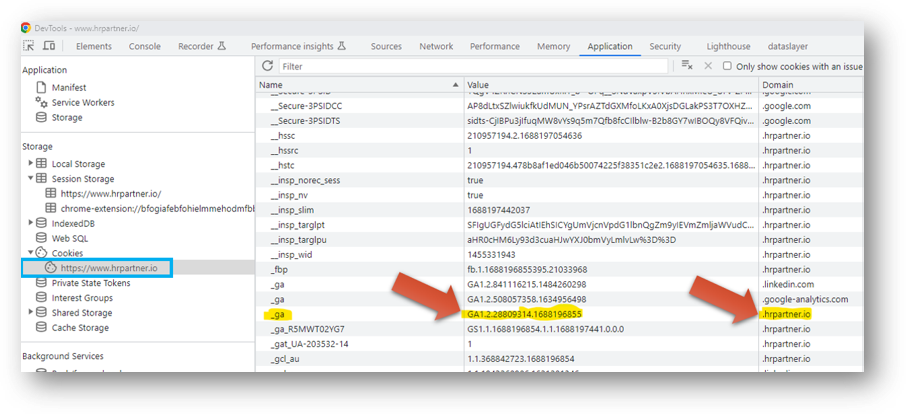Select the __insp_nv cookie row

pyautogui.click(x=560, y=195)
